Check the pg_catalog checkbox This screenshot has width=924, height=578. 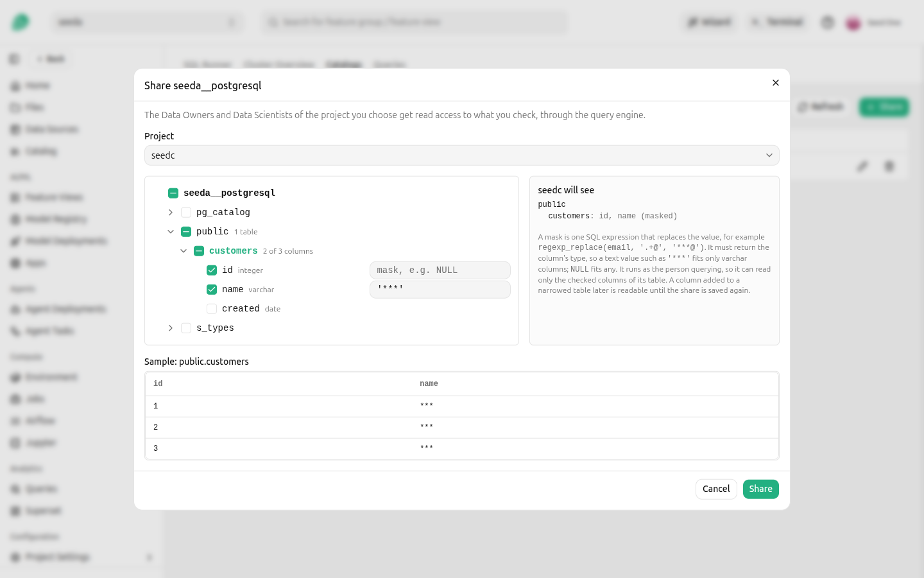186,213
